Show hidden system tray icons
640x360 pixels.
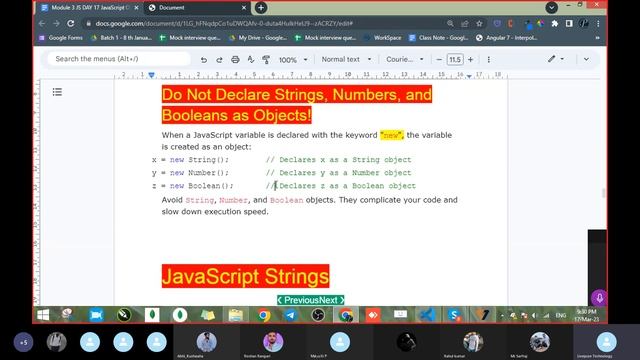[x=502, y=316]
